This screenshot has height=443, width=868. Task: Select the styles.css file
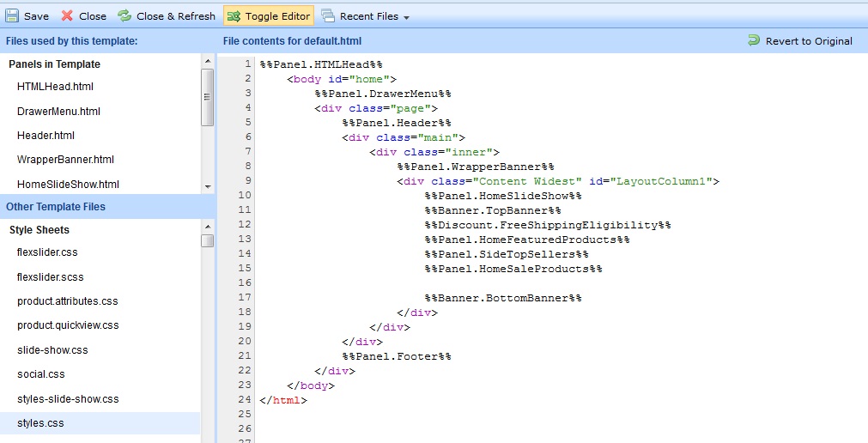40,422
